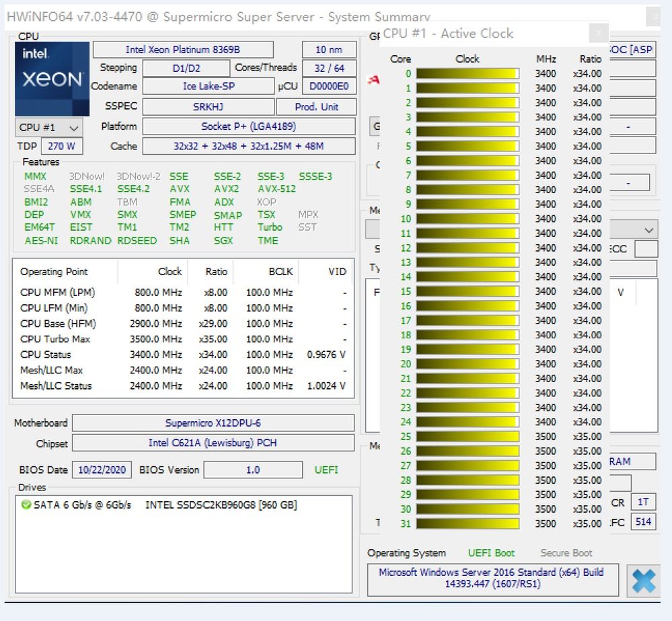This screenshot has width=672, height=621.
Task: Click the 270 W TDP field
Action: (62, 146)
